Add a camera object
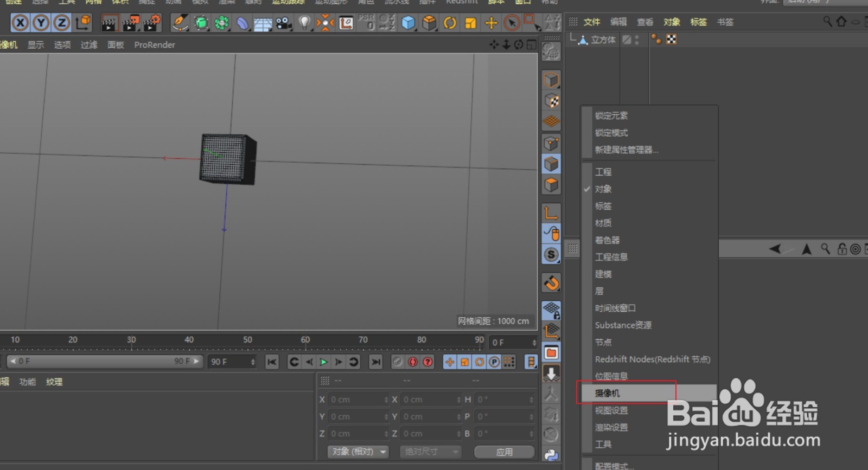 283,23
